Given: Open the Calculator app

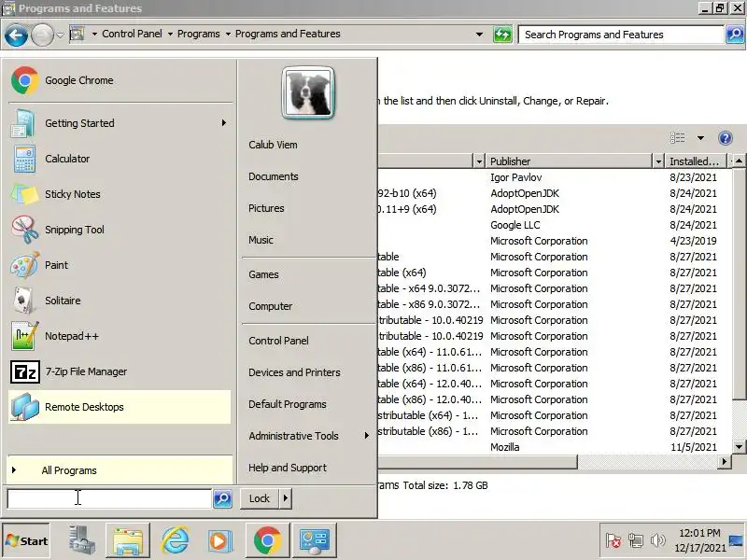Looking at the screenshot, I should point(120,159).
